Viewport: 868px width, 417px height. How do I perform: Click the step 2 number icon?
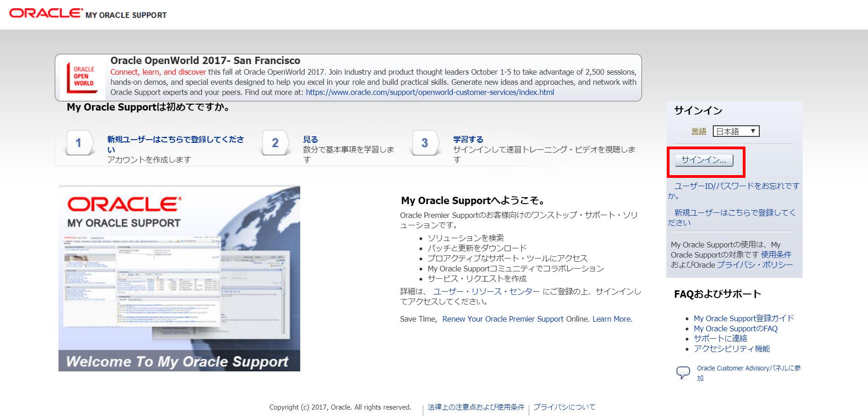tap(275, 143)
